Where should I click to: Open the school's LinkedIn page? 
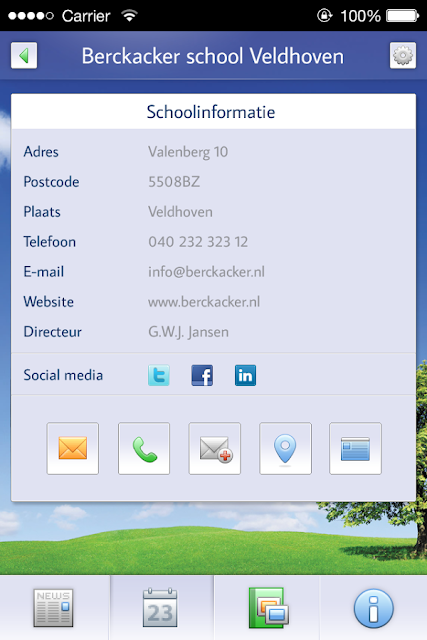click(245, 375)
